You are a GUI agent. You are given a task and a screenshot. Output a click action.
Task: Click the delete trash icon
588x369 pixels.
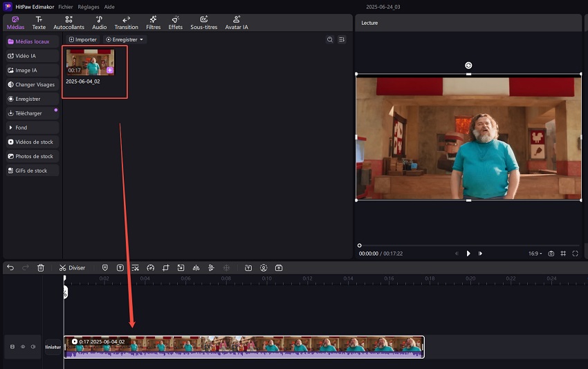pyautogui.click(x=41, y=268)
